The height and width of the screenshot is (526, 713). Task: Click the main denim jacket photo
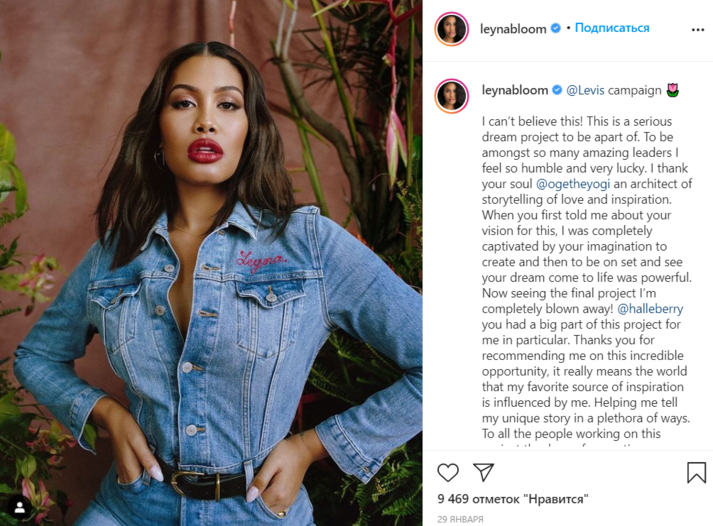coord(211,263)
